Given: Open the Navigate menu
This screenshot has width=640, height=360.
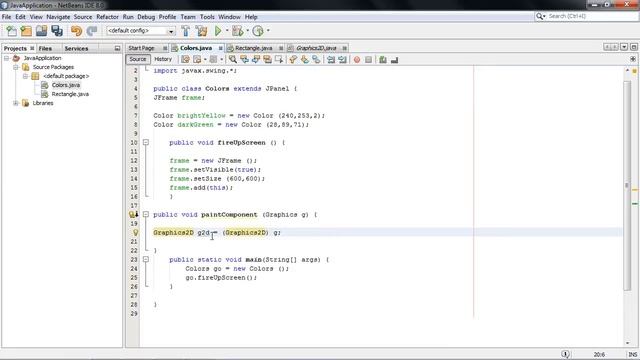Looking at the screenshot, I should click(58, 17).
